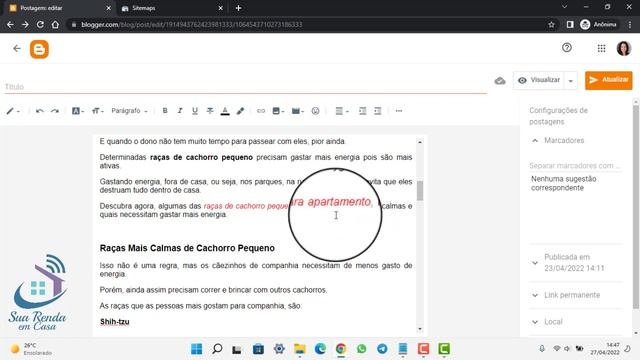The height and width of the screenshot is (360, 640).
Task: Open the Windows Start menu
Action: click(x=196, y=349)
